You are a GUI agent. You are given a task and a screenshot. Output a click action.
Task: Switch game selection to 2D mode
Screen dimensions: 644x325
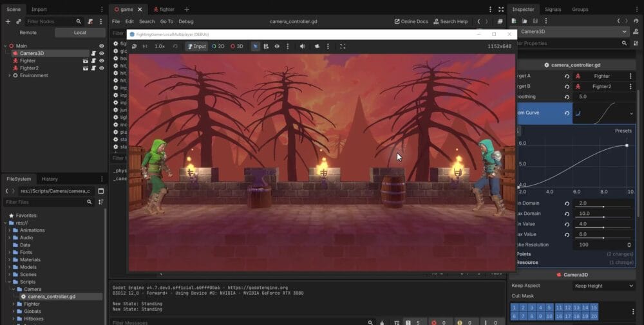click(x=218, y=46)
